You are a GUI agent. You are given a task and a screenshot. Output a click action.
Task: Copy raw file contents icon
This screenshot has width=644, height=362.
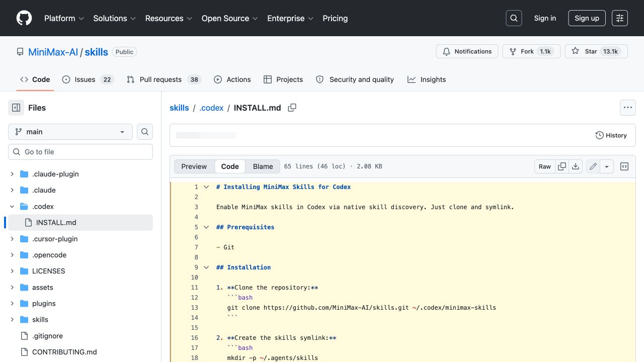click(x=562, y=166)
